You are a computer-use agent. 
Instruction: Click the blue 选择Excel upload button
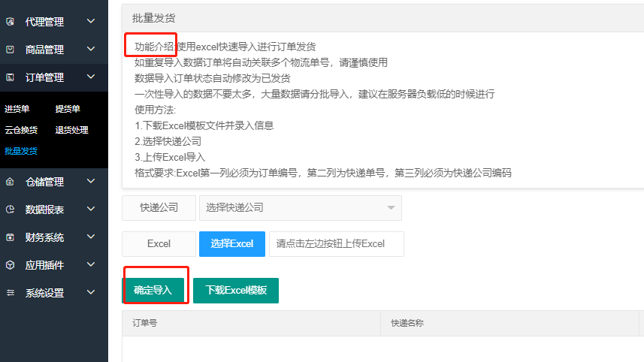[232, 244]
